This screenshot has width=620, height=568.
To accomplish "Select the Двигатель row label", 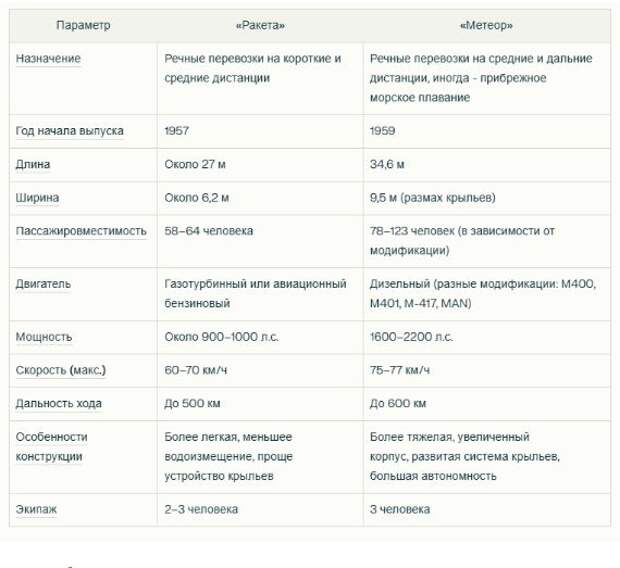I will click(x=43, y=284).
